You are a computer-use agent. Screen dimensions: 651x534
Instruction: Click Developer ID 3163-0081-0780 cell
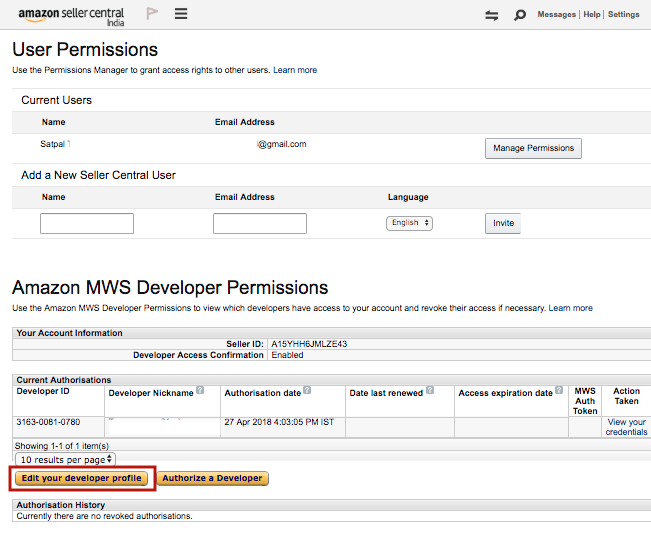[48, 422]
